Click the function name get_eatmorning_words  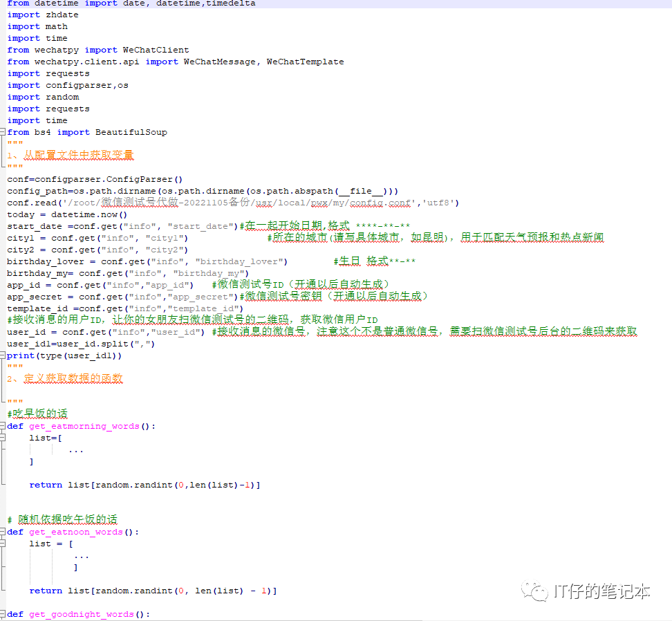pyautogui.click(x=84, y=427)
